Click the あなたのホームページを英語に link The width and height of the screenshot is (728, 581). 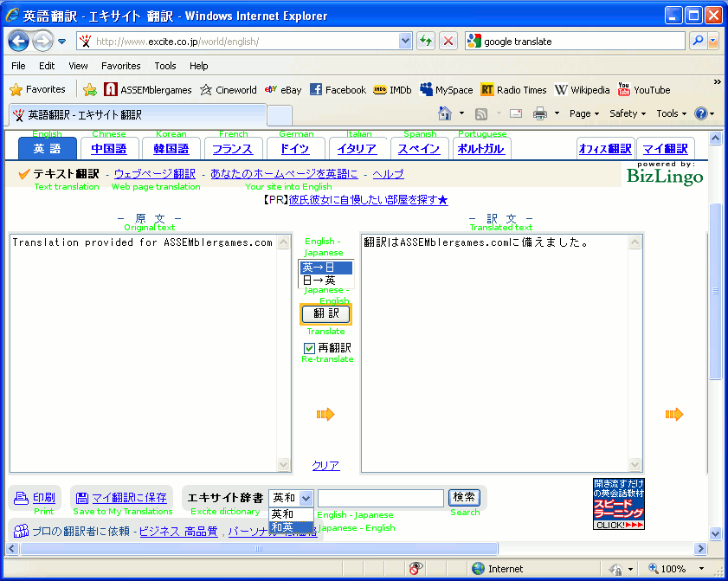pos(284,174)
